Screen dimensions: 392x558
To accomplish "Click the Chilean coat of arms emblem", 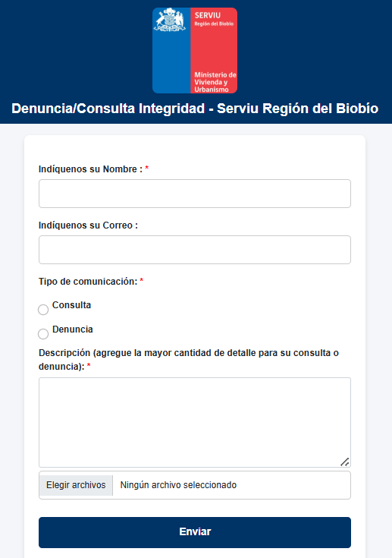I will pos(170,20).
